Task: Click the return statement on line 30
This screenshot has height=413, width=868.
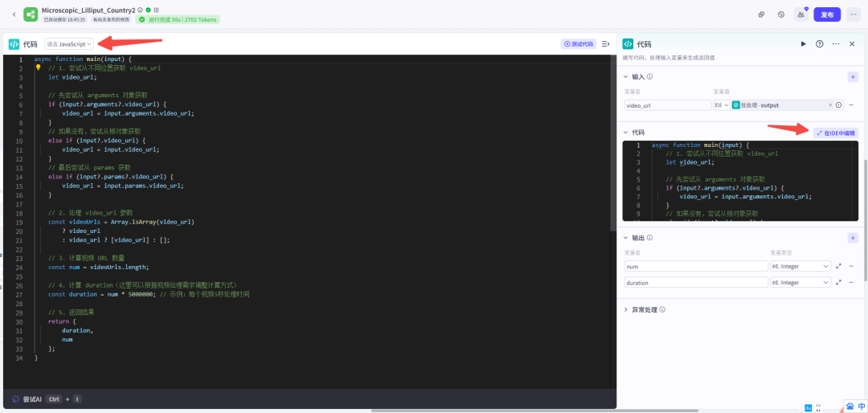Action: tap(61, 321)
